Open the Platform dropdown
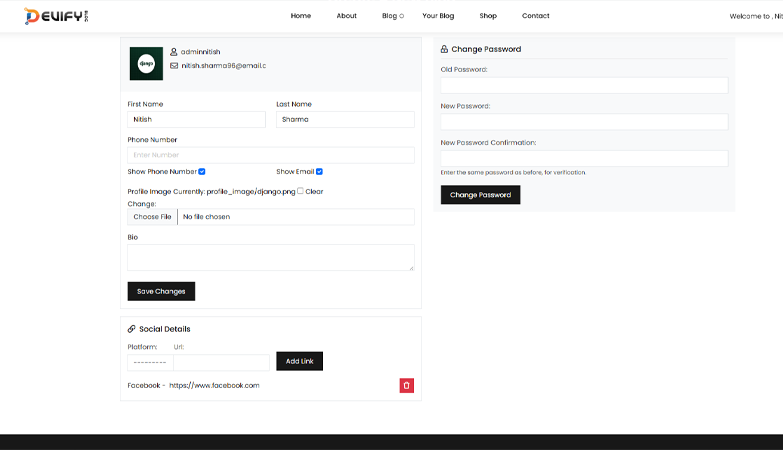Viewport: 783px width, 450px height. [x=150, y=362]
